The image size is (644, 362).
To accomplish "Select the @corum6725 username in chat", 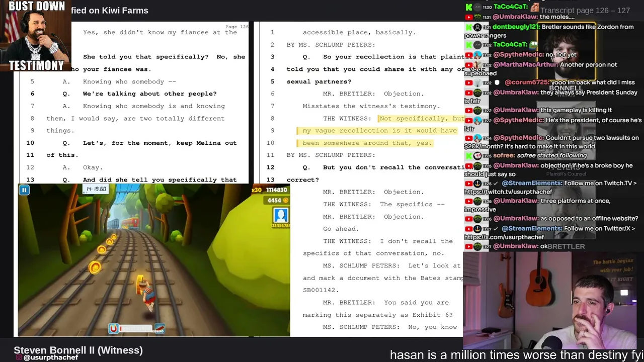I will point(527,82).
